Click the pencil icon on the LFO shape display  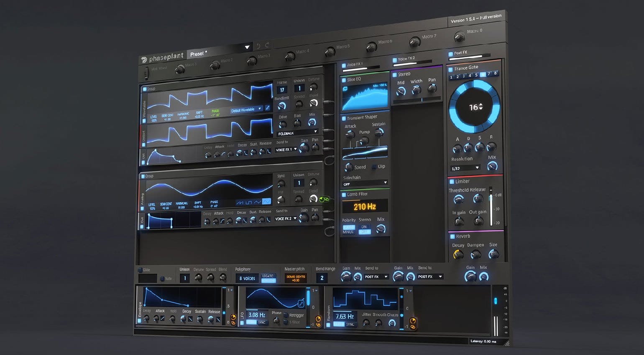tap(301, 303)
